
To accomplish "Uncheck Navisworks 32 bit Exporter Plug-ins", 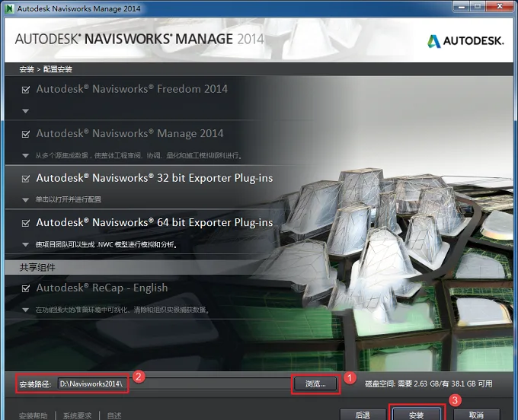I will [25, 179].
